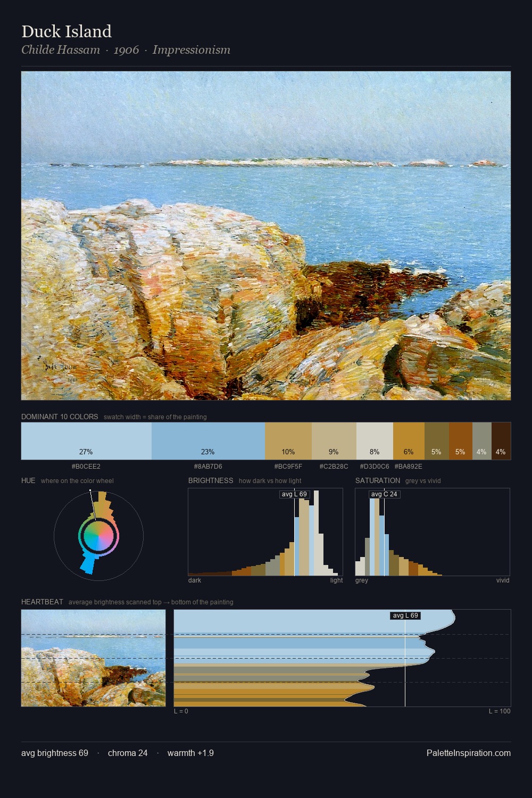Click the 'light' brightness axis label

[x=337, y=580]
